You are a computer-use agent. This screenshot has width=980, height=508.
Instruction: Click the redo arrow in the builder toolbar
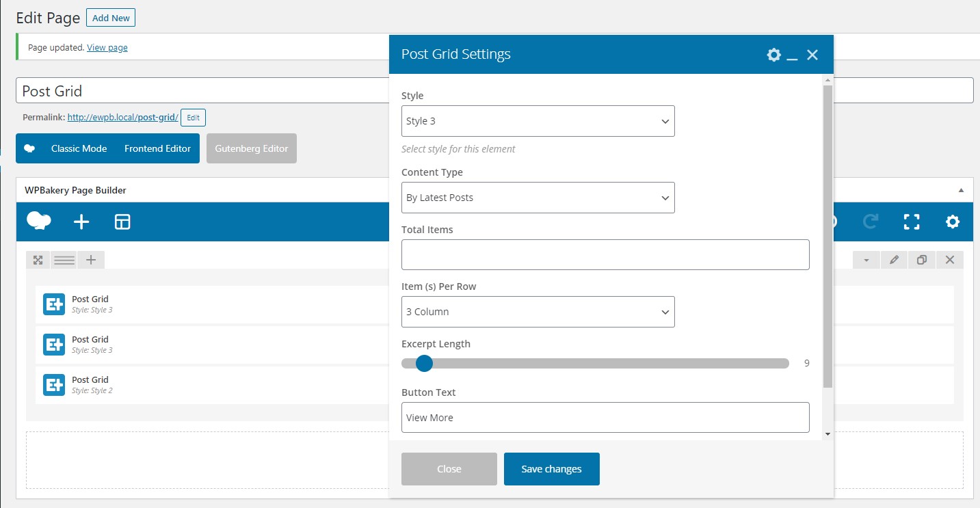tap(871, 222)
